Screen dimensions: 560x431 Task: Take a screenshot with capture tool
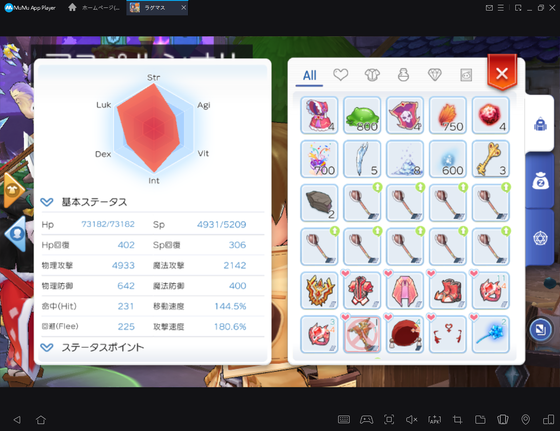tap(389, 420)
